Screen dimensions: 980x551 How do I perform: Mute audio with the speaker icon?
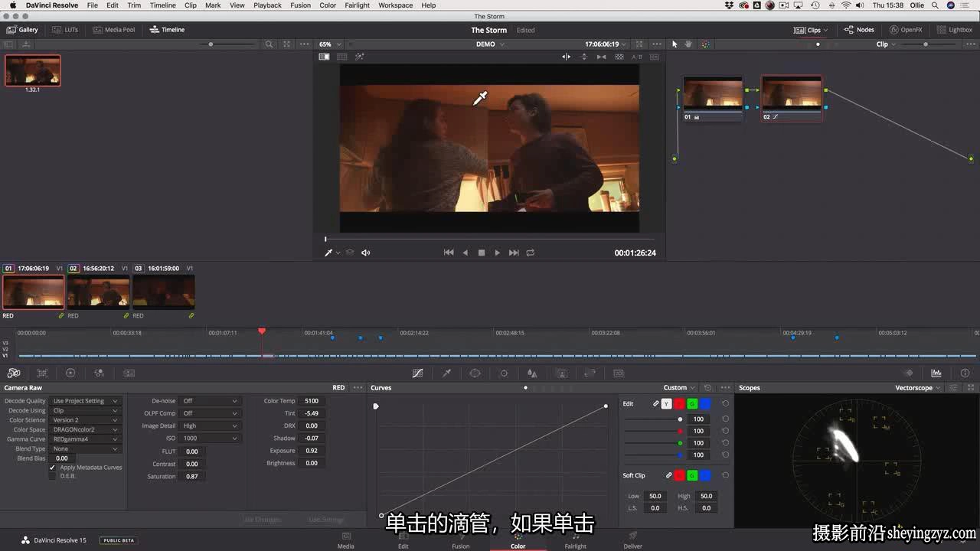point(365,253)
